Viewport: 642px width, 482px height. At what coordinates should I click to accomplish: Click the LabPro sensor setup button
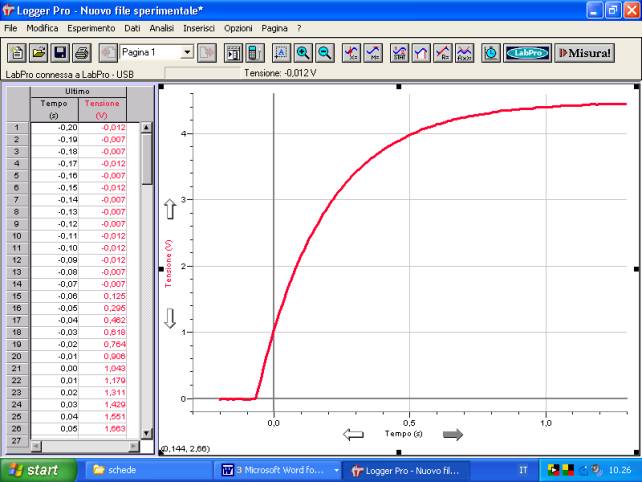pos(526,52)
